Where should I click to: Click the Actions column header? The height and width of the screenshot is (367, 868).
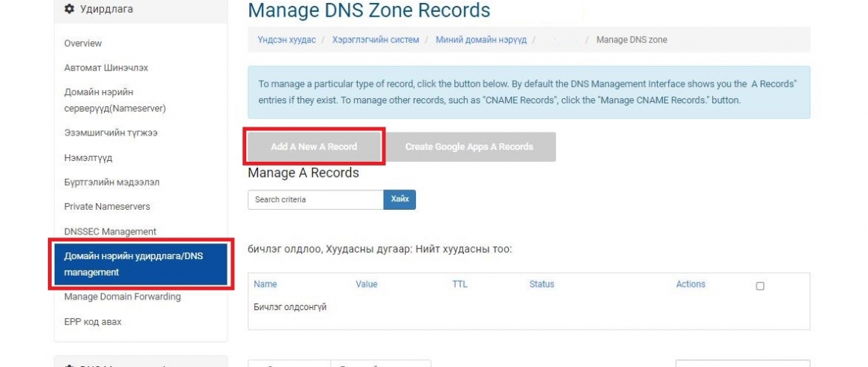point(691,284)
